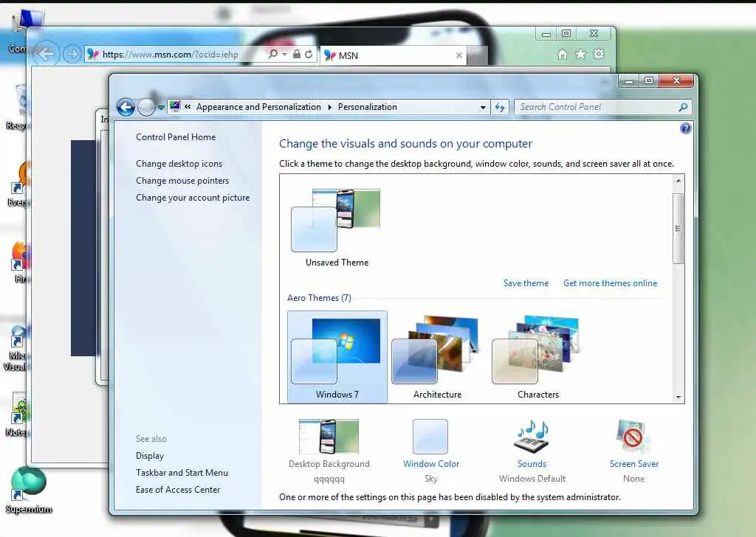Click the theme list scroll down arrow

pos(678,398)
